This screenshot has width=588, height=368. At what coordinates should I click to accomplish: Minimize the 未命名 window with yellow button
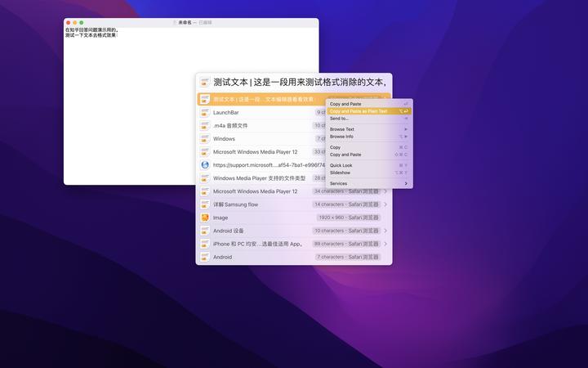click(74, 23)
